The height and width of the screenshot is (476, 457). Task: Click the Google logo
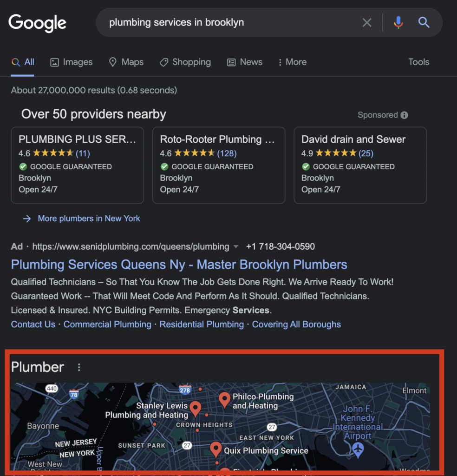37,23
